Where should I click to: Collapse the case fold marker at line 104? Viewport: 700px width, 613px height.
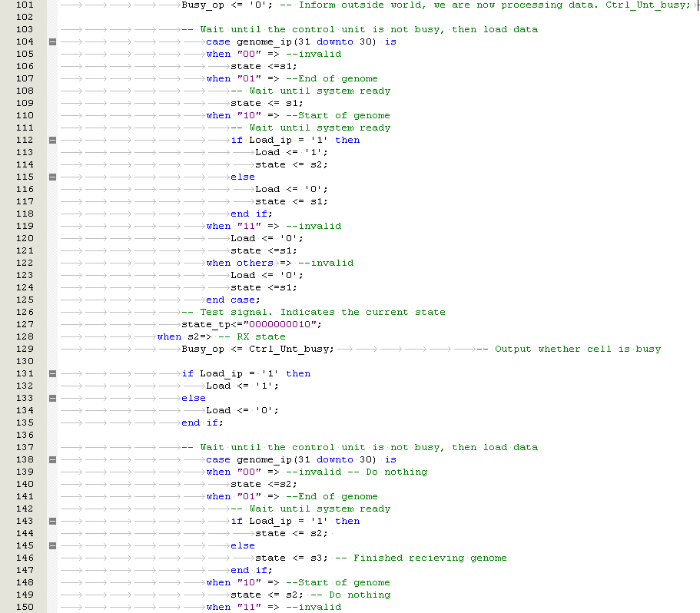(52, 41)
